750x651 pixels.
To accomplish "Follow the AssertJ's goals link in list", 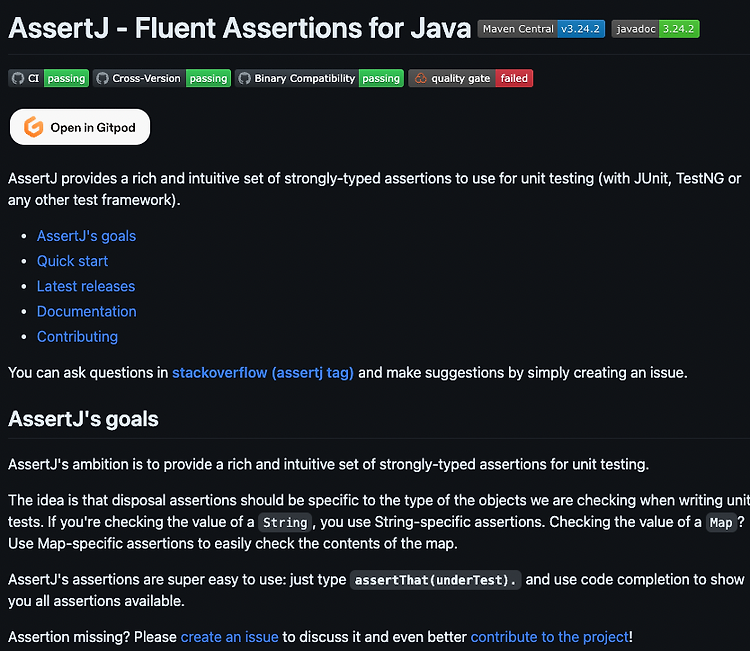I will [87, 236].
